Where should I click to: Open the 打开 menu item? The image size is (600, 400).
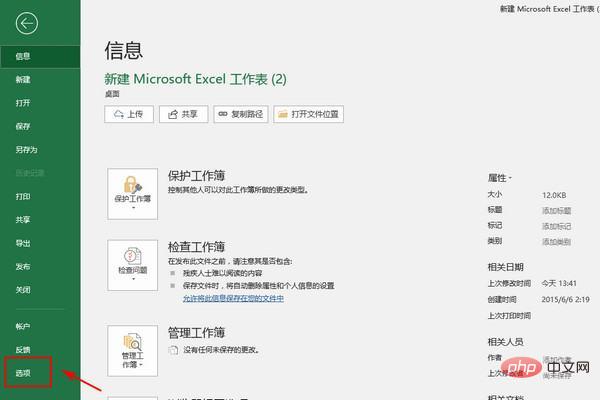[x=23, y=103]
